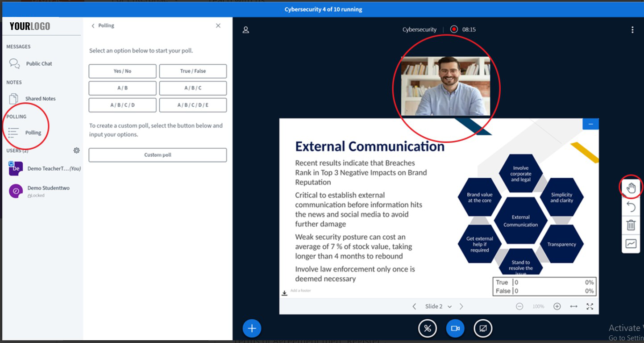This screenshot has height=343, width=644.
Task: Toggle the muted audio button
Action: click(x=427, y=329)
